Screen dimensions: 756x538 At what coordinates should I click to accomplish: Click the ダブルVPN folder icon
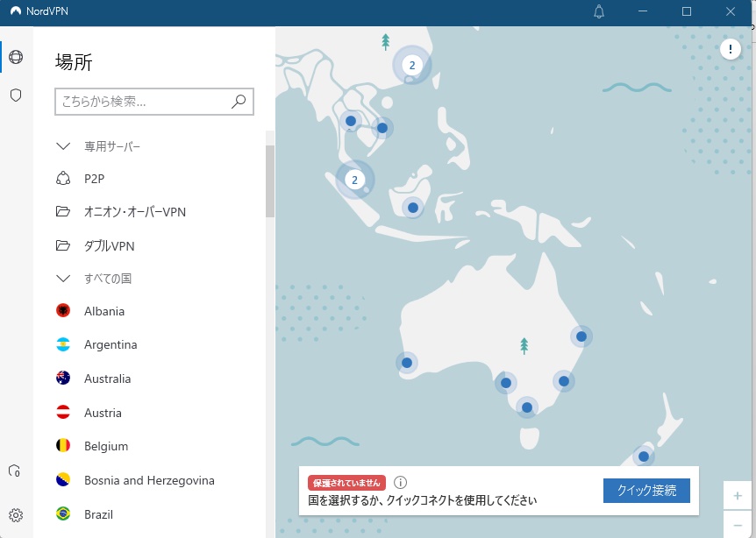click(63, 245)
